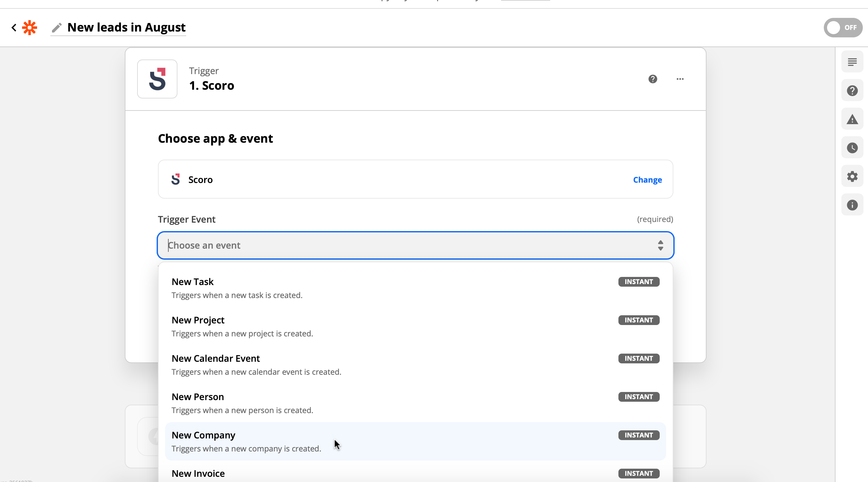This screenshot has width=868, height=482.
Task: Click the INSTANT badge next to New Invoice
Action: point(639,474)
